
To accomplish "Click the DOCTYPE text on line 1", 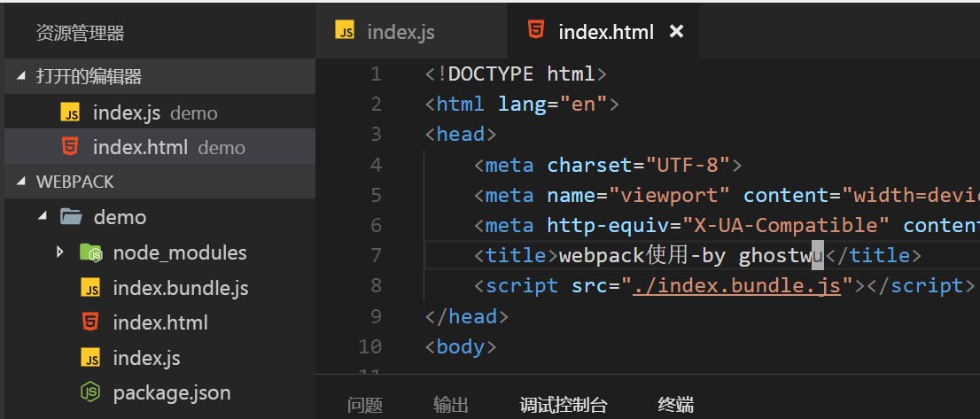I will pos(491,74).
